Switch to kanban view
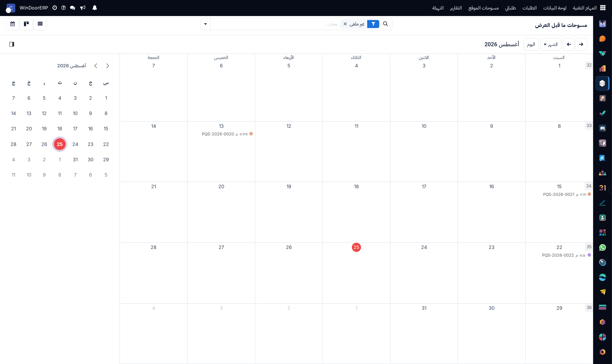The image size is (612, 364). coord(26,24)
